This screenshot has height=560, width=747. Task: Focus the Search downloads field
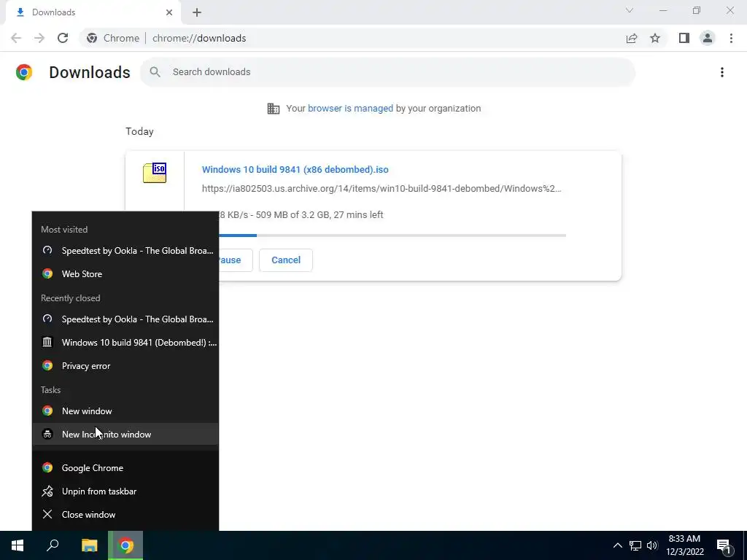387,72
